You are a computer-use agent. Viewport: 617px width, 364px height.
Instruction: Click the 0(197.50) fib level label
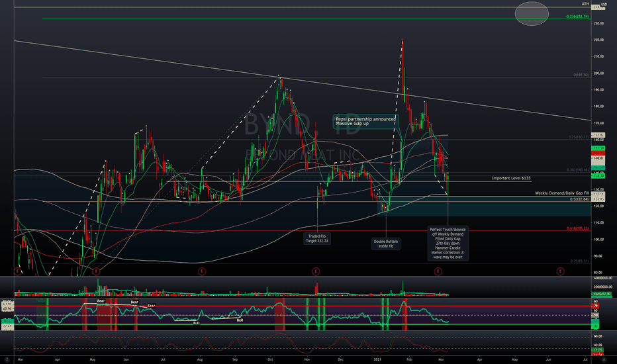(581, 75)
